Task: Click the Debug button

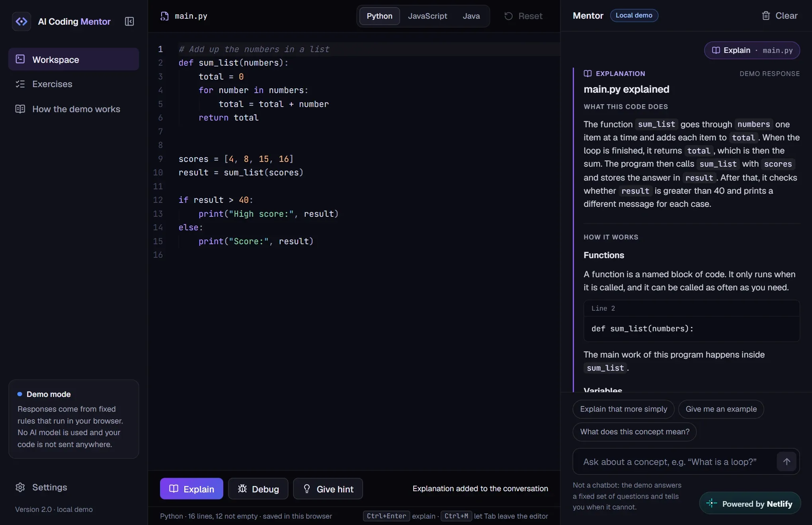Action: pyautogui.click(x=258, y=489)
